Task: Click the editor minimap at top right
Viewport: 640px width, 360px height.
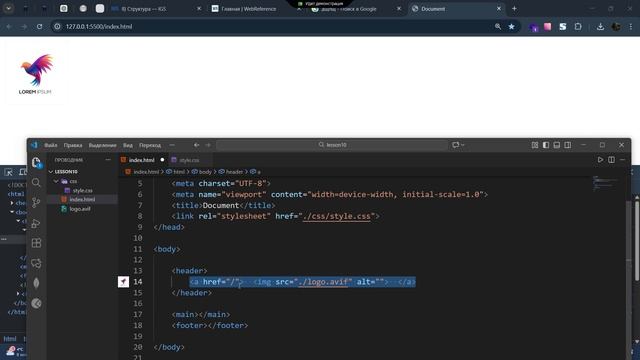Action: pos(606,183)
